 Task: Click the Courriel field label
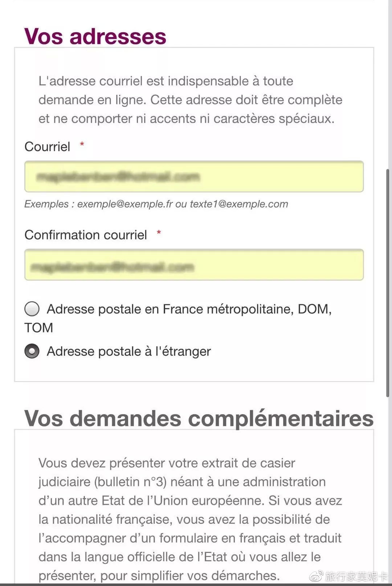48,147
